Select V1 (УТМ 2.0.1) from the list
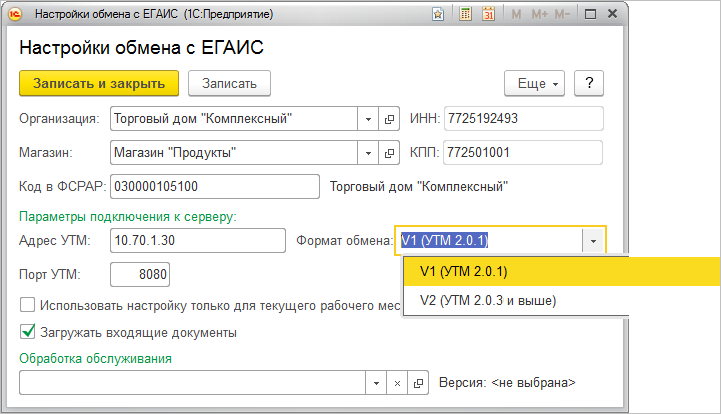The height and width of the screenshot is (414, 721). pos(464,271)
